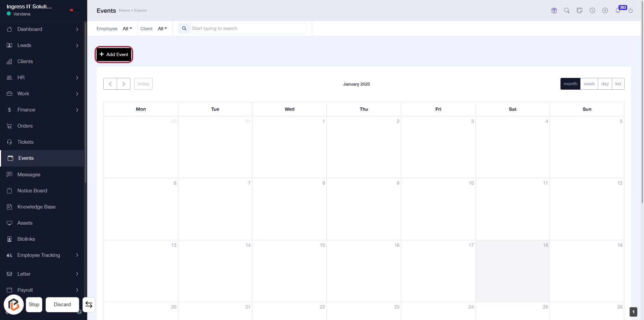Open the Client filter dropdown

[x=162, y=29]
